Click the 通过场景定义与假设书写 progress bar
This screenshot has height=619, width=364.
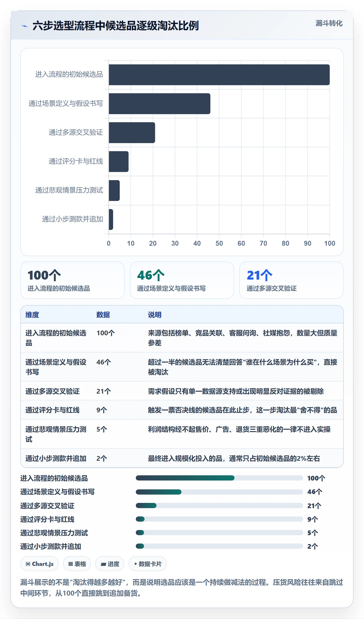pyautogui.click(x=219, y=492)
